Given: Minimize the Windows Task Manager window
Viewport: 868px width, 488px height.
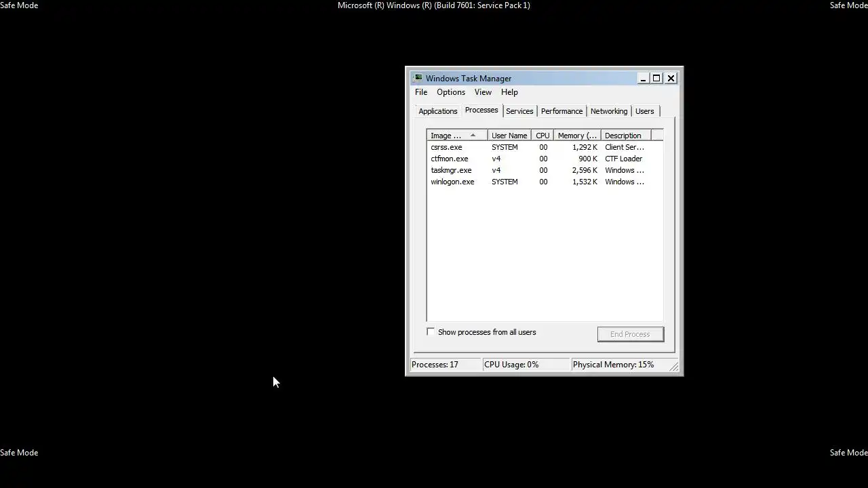Looking at the screenshot, I should 643,78.
